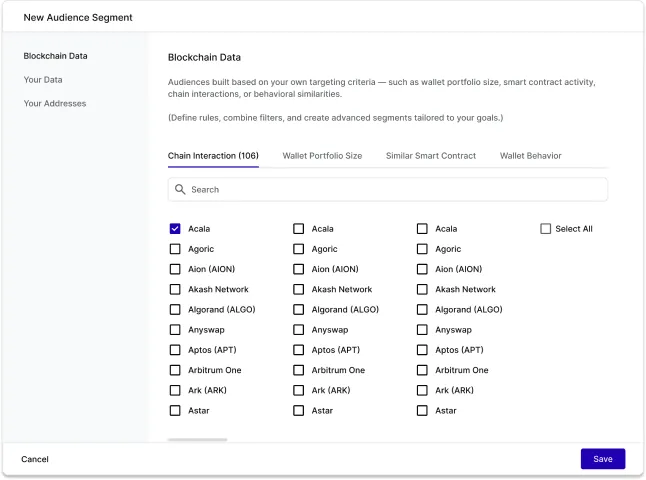This screenshot has height=480, width=646.
Task: Save the new audience segment
Action: 603,459
